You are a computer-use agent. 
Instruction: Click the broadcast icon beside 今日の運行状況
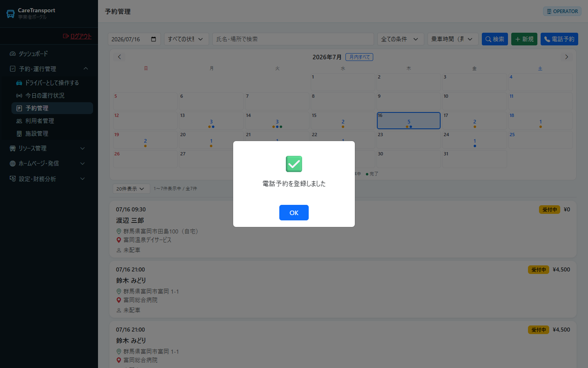click(x=19, y=95)
